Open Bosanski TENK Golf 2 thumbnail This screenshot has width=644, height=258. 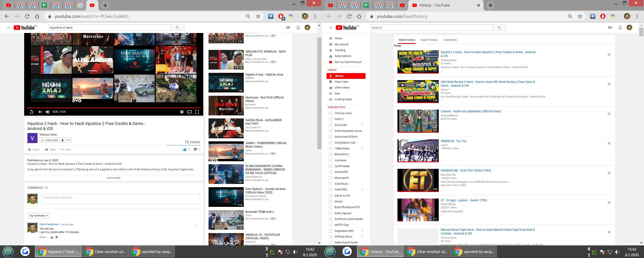(226, 220)
